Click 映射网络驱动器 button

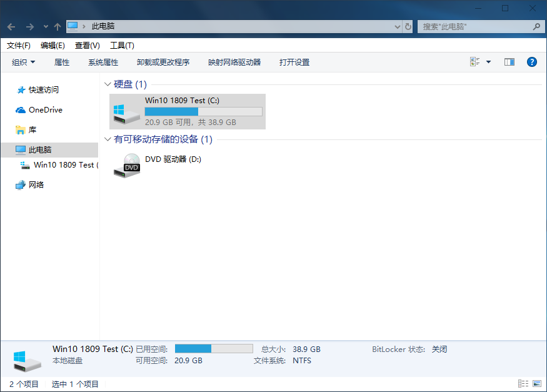click(x=234, y=63)
